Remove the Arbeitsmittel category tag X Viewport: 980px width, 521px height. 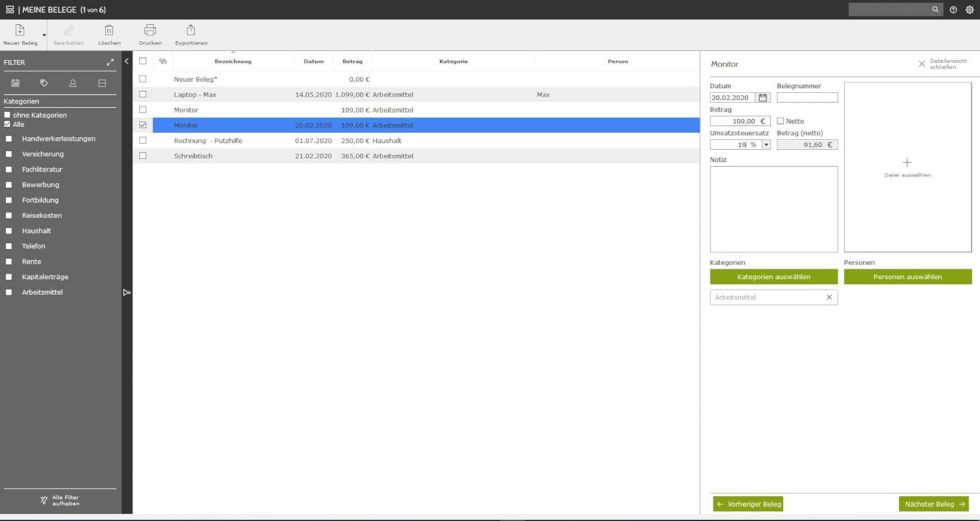(x=829, y=297)
